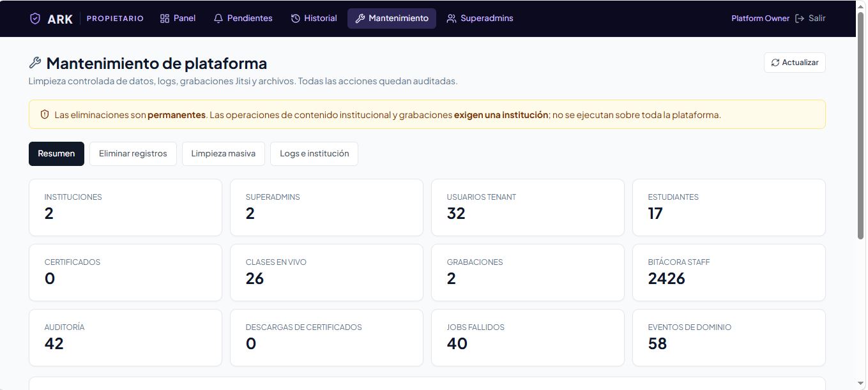The height and width of the screenshot is (390, 868).
Task: Open the Pendientes menu item
Action: coord(243,19)
